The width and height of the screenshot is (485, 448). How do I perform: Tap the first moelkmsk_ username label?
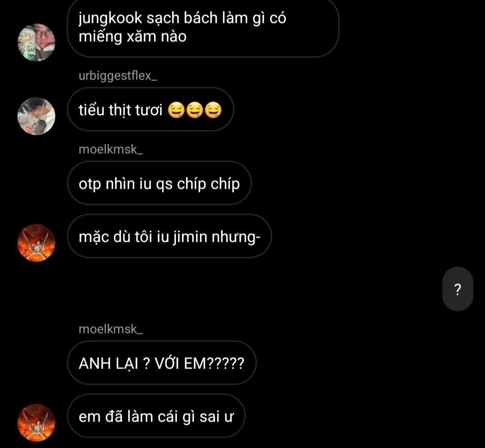111,150
